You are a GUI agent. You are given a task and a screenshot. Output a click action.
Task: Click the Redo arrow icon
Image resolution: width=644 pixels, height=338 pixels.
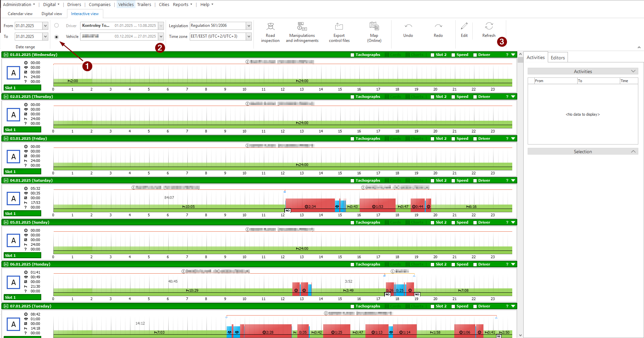pos(438,26)
